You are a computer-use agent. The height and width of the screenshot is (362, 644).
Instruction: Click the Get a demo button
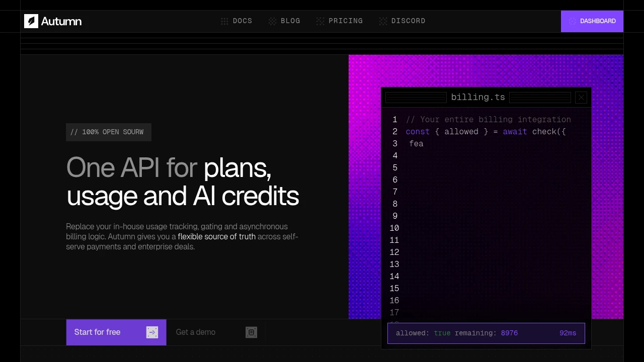click(216, 332)
